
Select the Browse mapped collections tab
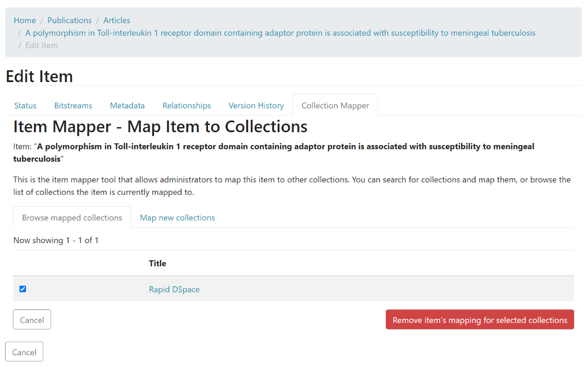tap(72, 218)
